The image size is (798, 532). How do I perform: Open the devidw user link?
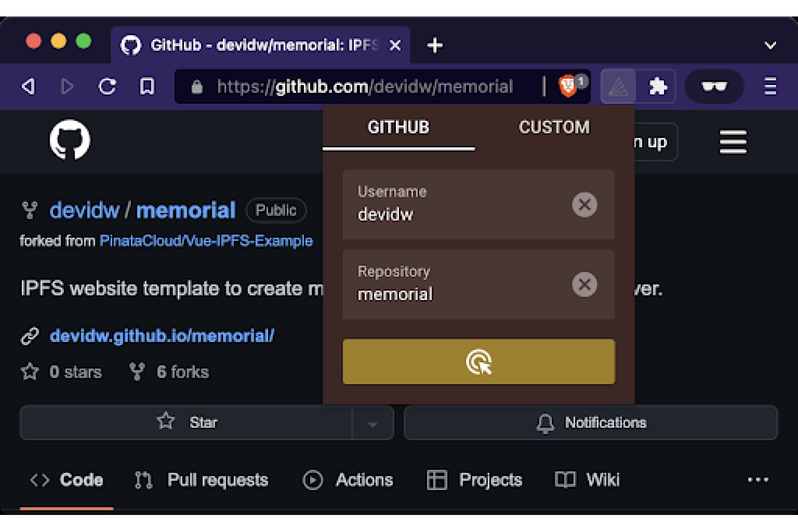click(x=85, y=211)
